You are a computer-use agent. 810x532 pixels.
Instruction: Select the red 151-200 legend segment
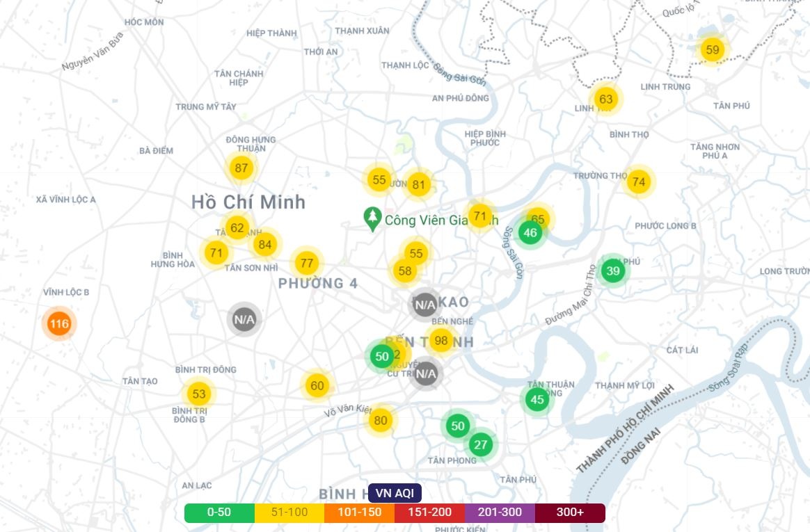(x=429, y=513)
